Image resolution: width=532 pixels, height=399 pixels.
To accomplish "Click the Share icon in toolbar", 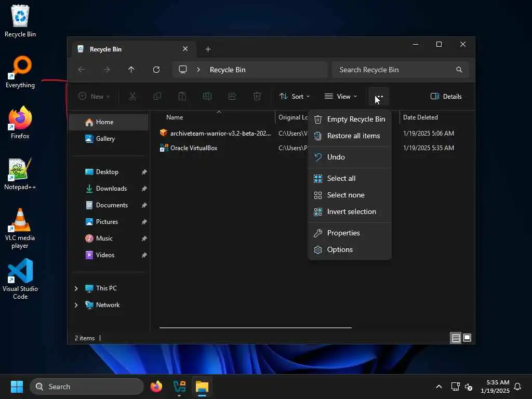I will coord(232,96).
